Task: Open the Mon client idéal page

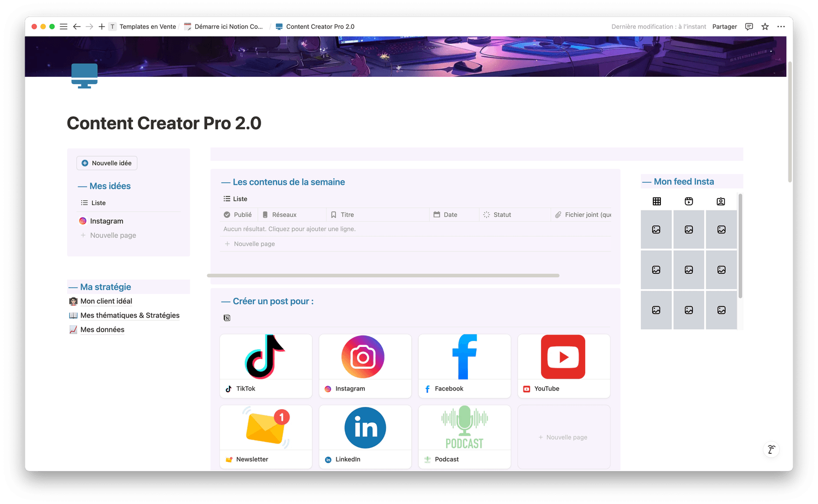Action: (x=101, y=301)
